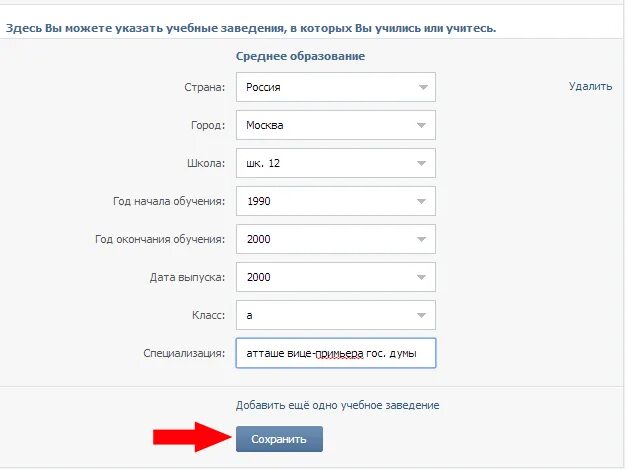631x469 pixels.
Task: Click Добавить ещё одно учебное заведение link
Action: click(x=337, y=405)
